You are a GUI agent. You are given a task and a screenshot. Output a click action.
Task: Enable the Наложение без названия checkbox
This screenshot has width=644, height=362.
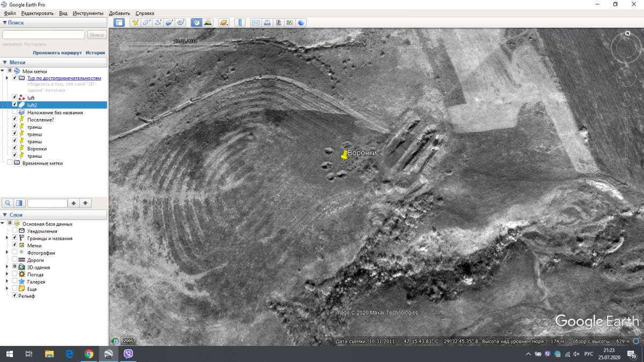point(14,113)
